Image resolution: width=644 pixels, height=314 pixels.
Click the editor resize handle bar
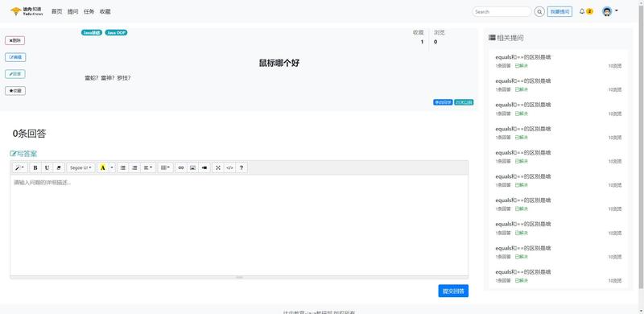239,278
